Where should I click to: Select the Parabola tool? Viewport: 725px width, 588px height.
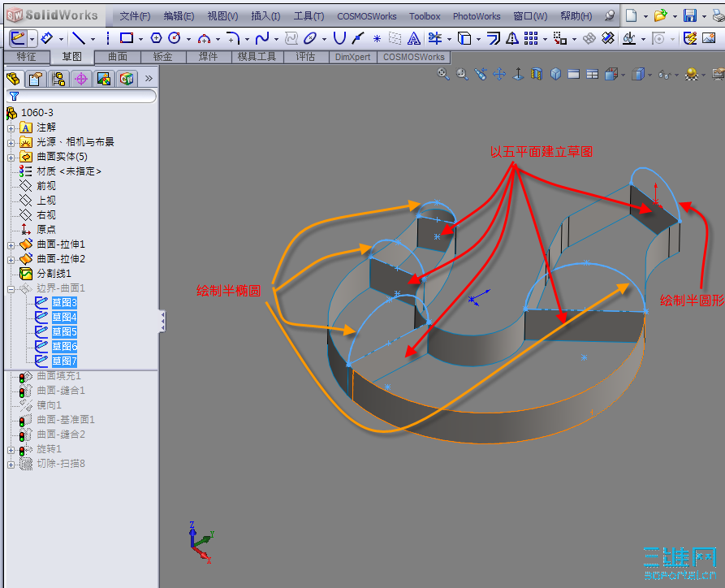coord(339,38)
